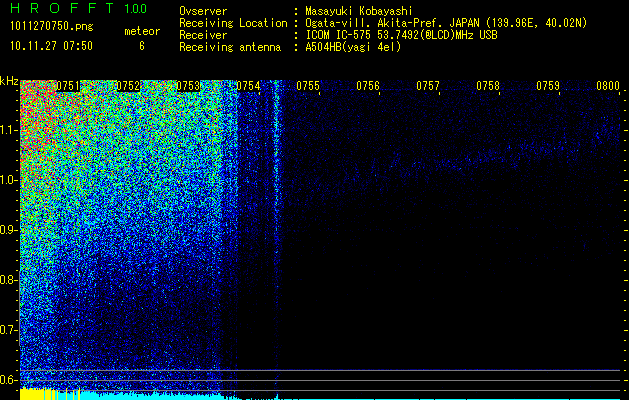Screen dimensions: 629x400
Task: Click the 0.9 kHz axis label
Action: (x=9, y=230)
